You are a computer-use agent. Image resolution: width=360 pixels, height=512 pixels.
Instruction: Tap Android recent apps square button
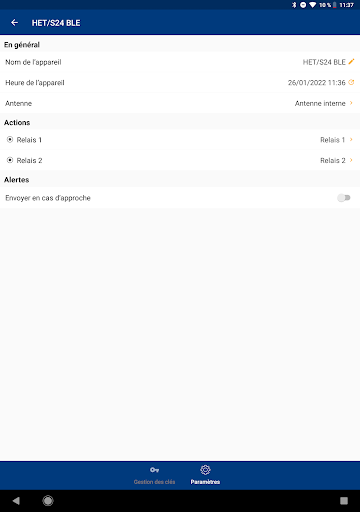(x=344, y=500)
